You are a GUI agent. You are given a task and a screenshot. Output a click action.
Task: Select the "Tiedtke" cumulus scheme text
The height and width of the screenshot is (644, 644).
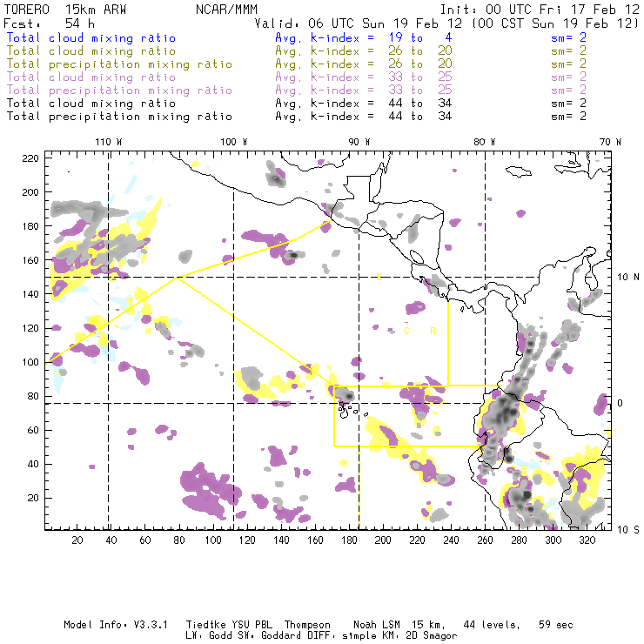pos(205,625)
